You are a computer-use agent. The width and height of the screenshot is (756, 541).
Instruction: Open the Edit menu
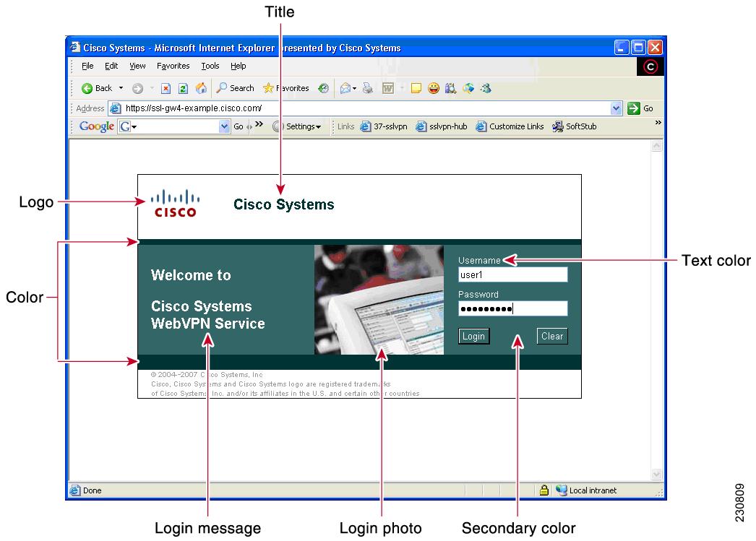(111, 66)
